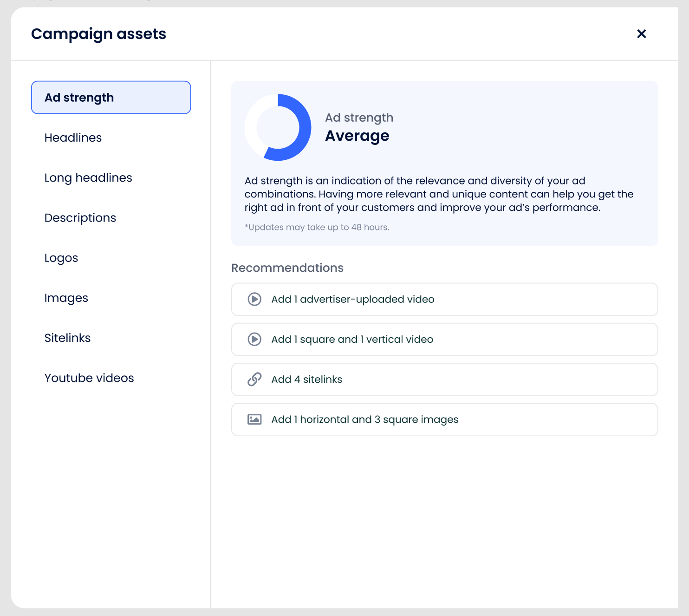Click the 'Updates may take up to 48 hours' note
Image resolution: width=689 pixels, height=616 pixels.
click(317, 227)
